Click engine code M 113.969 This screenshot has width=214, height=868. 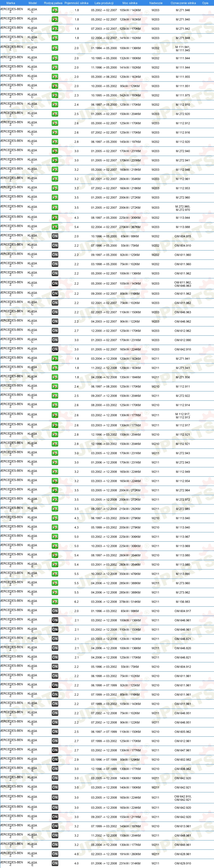pyautogui.click(x=183, y=546)
